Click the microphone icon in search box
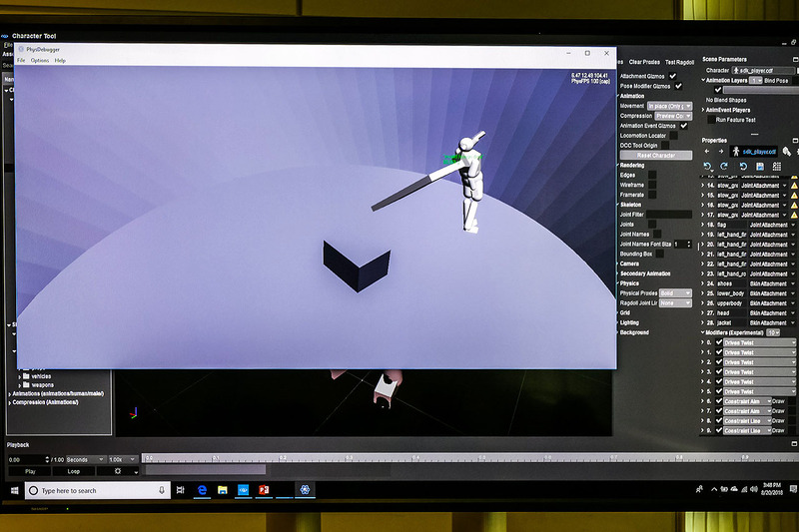The width and height of the screenshot is (799, 532). pos(162,490)
